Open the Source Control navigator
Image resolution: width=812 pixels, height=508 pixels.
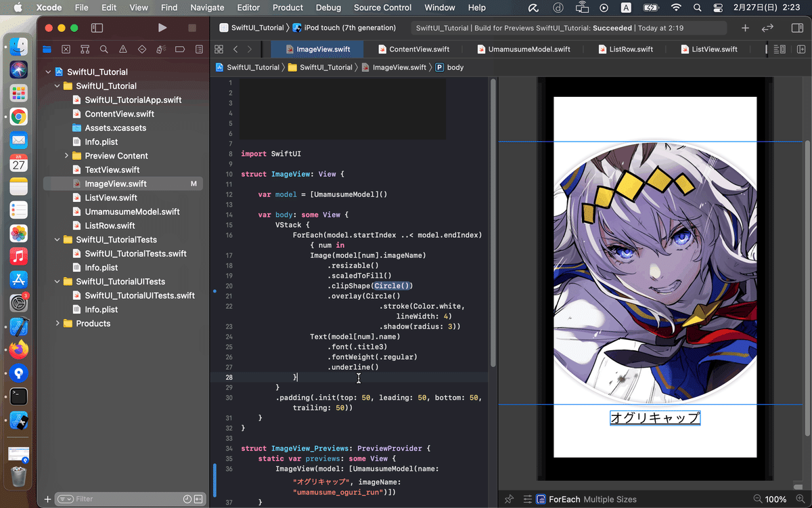tap(66, 49)
